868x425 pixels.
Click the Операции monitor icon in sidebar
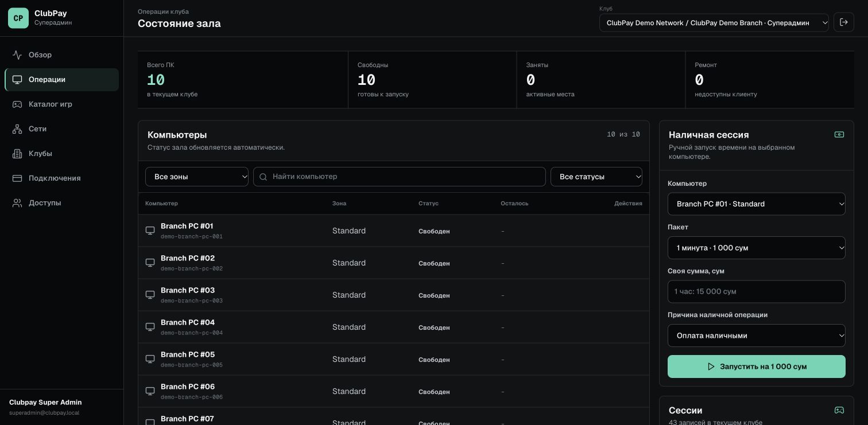pos(17,80)
